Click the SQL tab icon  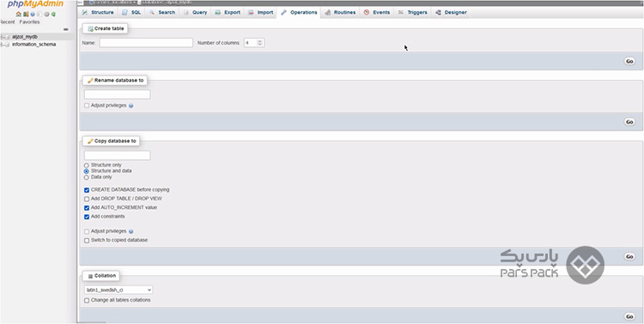[125, 12]
